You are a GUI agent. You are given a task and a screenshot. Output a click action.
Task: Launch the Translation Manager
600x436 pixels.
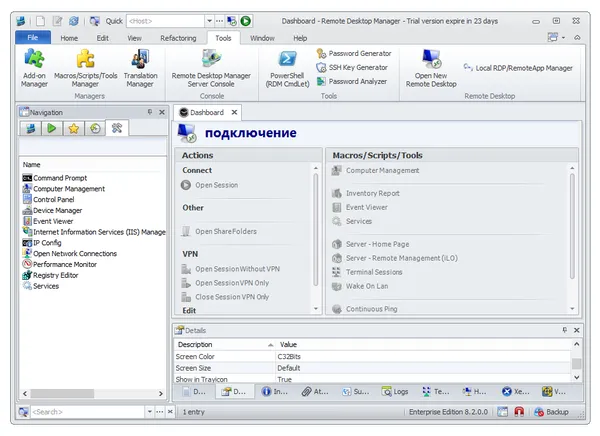point(140,68)
